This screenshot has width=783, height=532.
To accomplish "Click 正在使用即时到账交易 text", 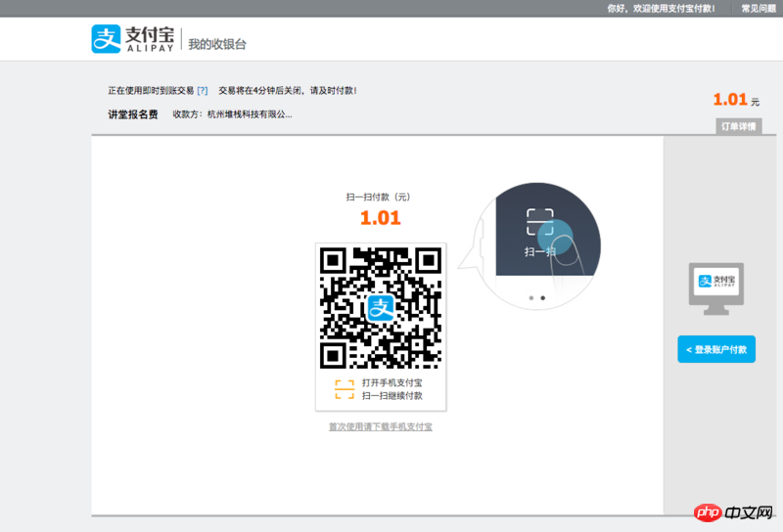I will 151,91.
